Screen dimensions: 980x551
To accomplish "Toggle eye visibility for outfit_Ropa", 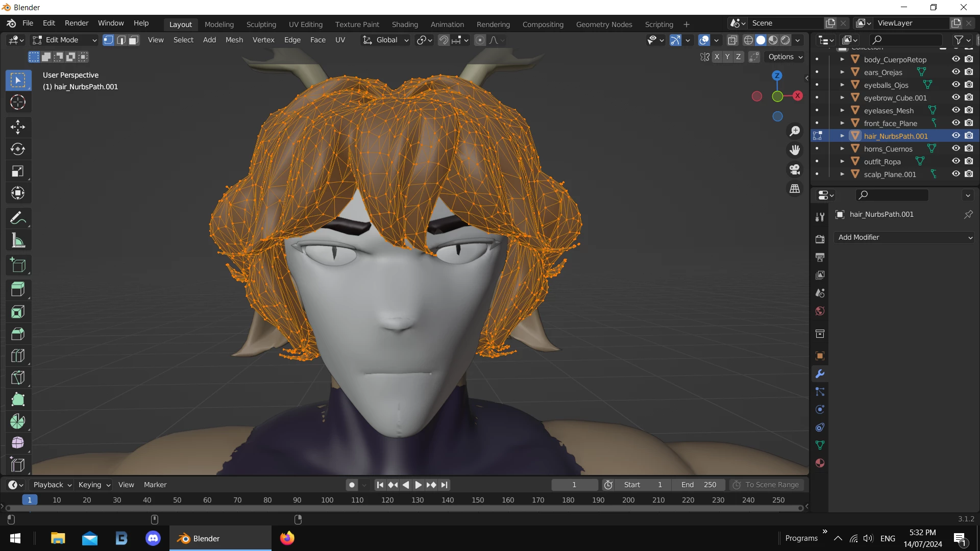I will click(x=956, y=161).
